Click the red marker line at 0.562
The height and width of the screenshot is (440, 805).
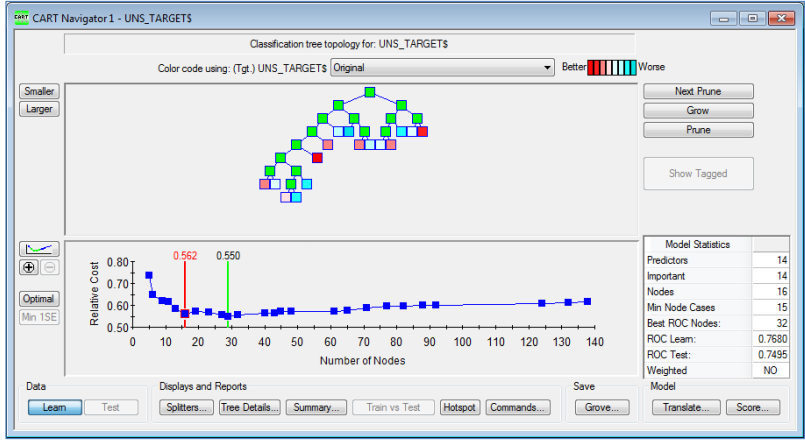pyautogui.click(x=185, y=293)
